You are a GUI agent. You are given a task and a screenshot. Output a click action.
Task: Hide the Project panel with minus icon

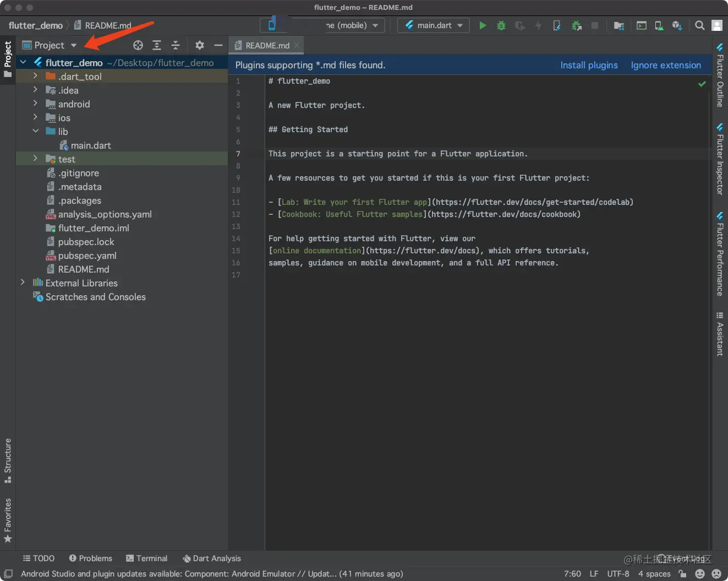[x=218, y=45]
